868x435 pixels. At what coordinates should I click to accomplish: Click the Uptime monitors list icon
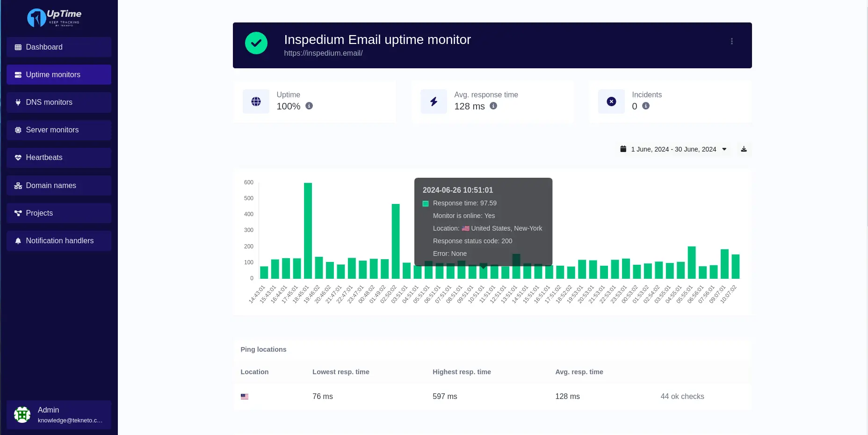click(18, 74)
